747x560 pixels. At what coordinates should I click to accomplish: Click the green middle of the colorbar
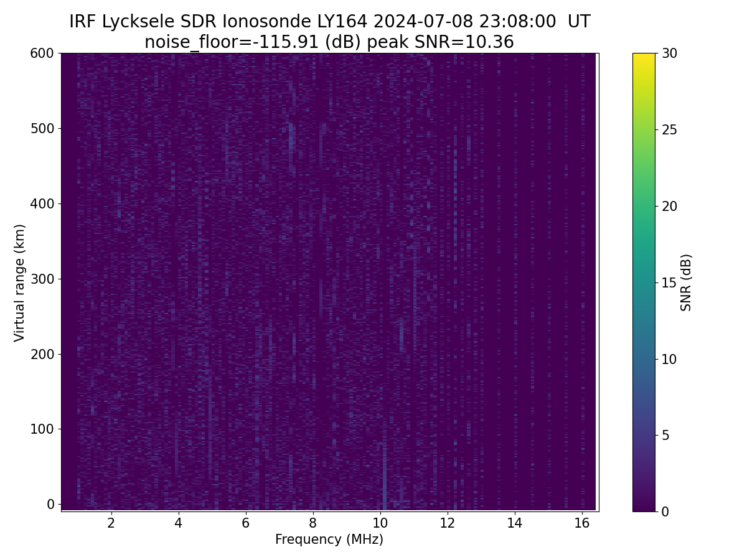click(644, 205)
